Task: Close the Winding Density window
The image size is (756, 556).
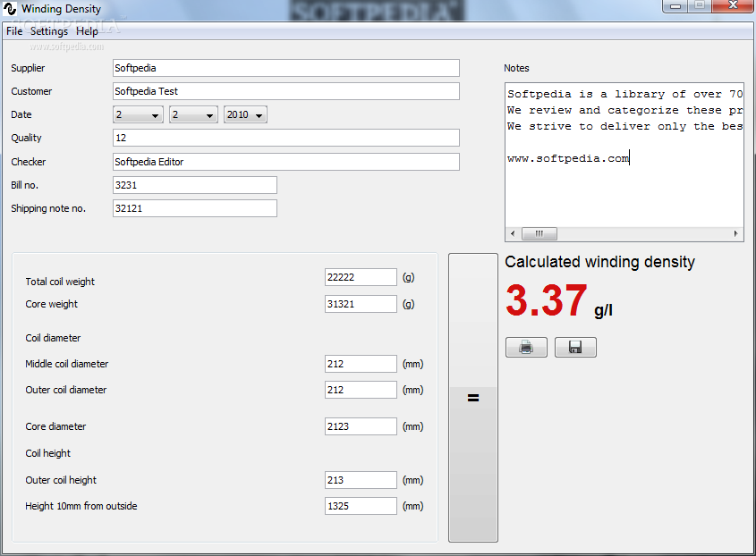Action: [733, 5]
